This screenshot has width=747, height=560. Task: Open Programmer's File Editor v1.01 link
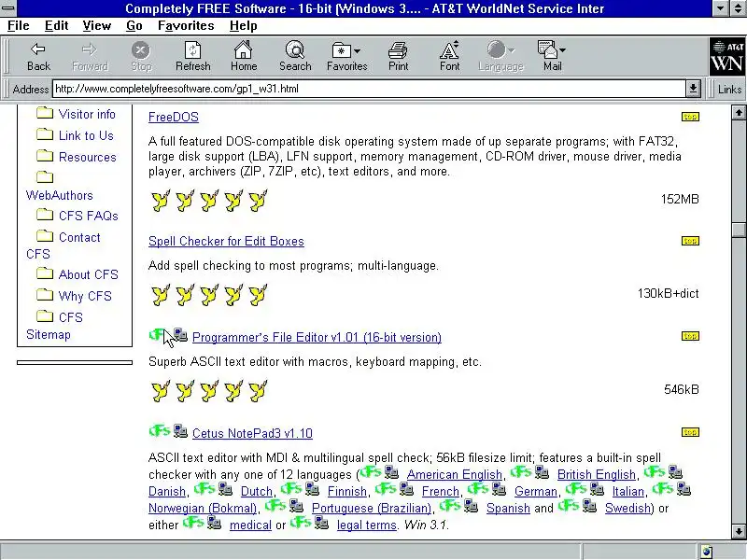(317, 338)
